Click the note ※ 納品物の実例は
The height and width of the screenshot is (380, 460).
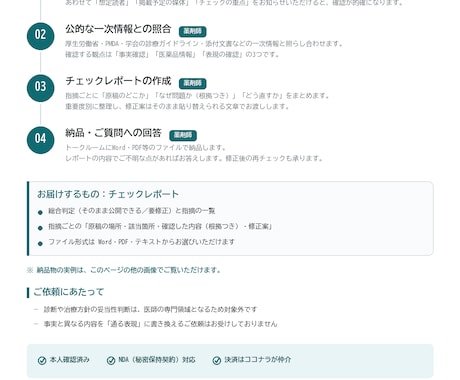[124, 270]
